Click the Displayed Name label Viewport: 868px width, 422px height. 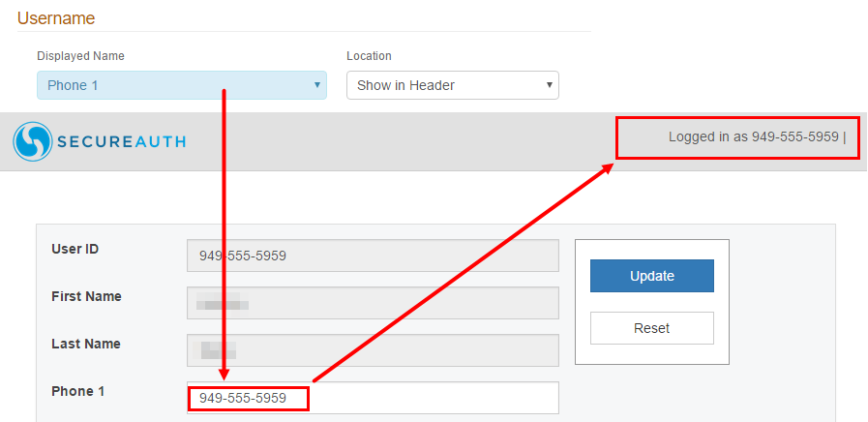tap(80, 56)
